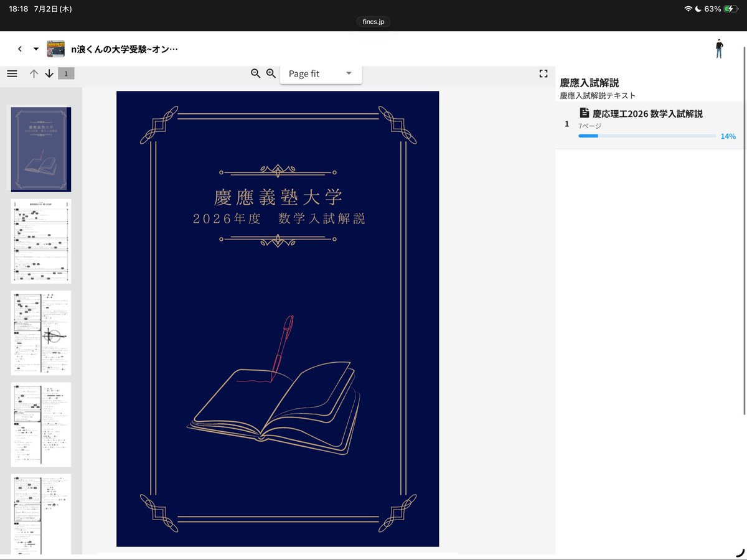The width and height of the screenshot is (747, 560).
Task: Toggle the thumbnail sidebar hamburger icon
Action: 12,73
